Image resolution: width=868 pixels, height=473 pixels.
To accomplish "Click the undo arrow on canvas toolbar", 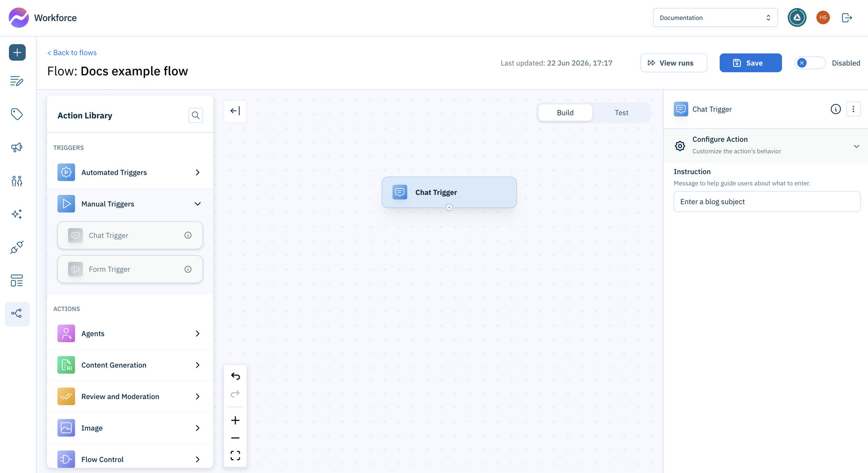I will [x=235, y=376].
